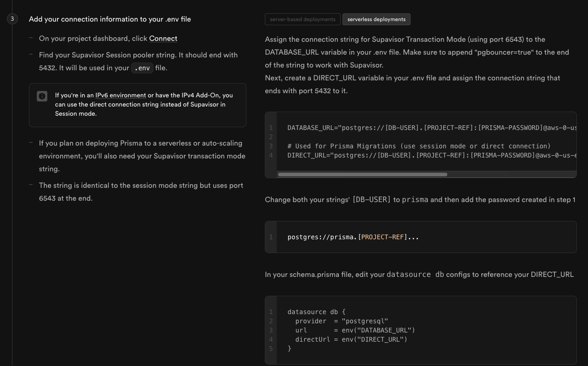Click the provider = "postgresql" line

tap(342, 321)
